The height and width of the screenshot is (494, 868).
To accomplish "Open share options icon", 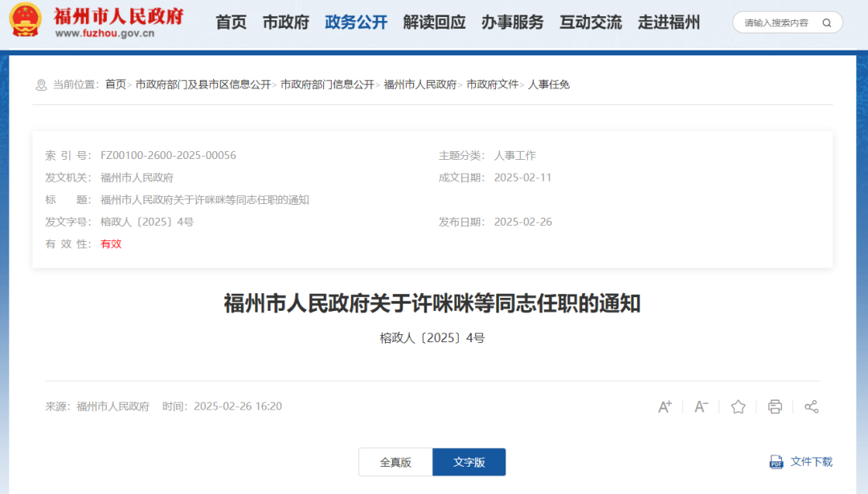I will pyautogui.click(x=812, y=406).
